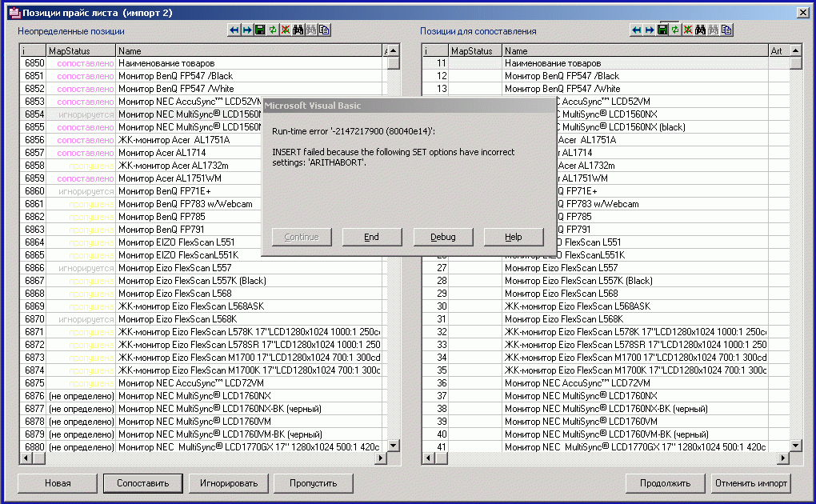Click left grid vertical scrollbar up arrow

[x=394, y=50]
